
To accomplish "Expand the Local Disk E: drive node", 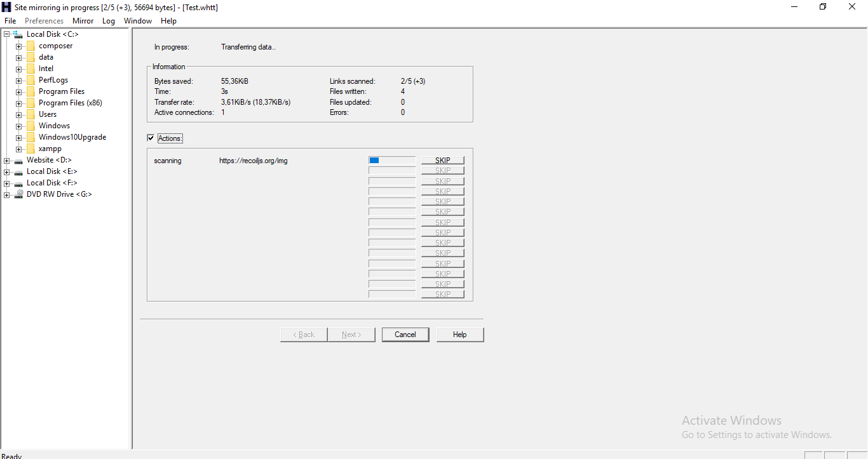I will point(7,171).
